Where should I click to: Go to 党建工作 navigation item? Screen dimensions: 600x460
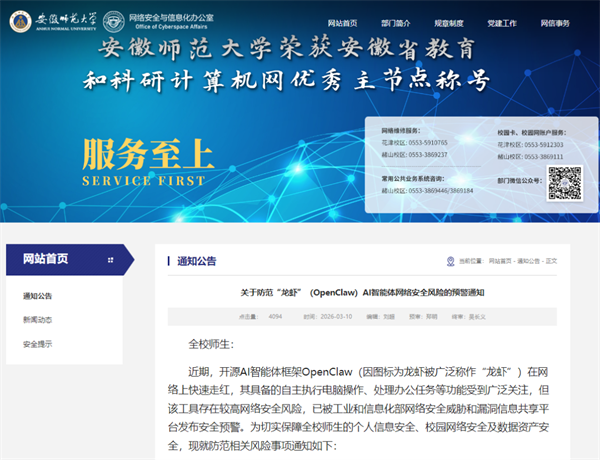(504, 22)
